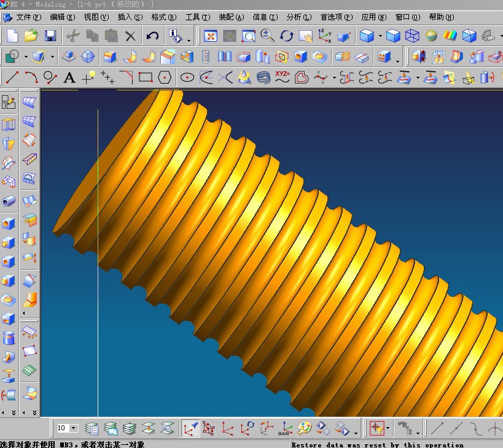Click the Layer settings icon
Image resolution: width=503 pixels, height=448 pixels.
tap(92, 428)
